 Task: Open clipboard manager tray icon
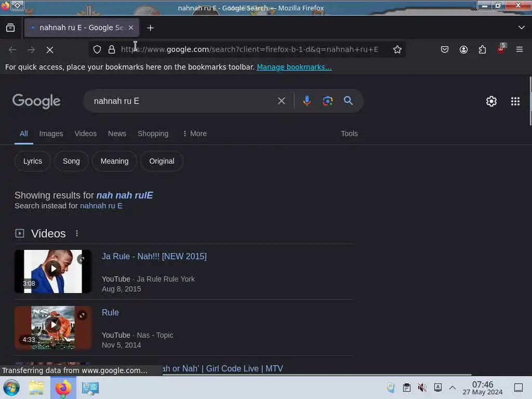coord(406,388)
